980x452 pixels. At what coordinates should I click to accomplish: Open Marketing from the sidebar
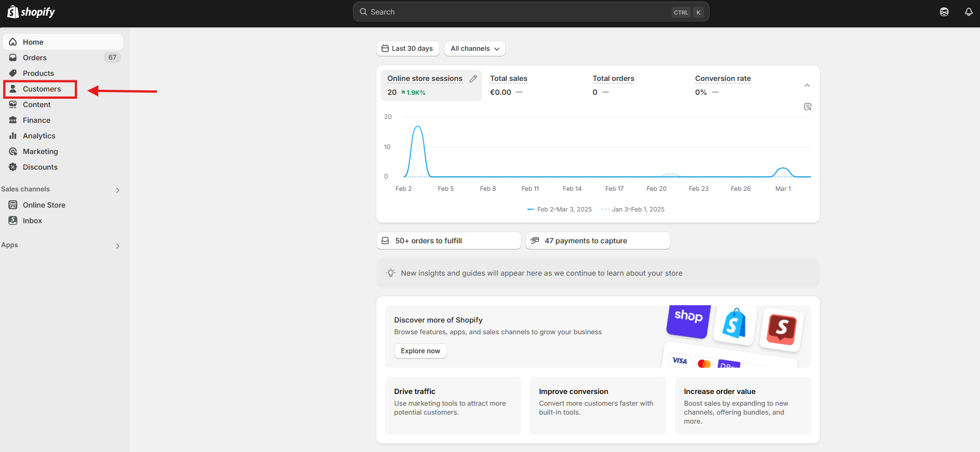click(x=63, y=151)
